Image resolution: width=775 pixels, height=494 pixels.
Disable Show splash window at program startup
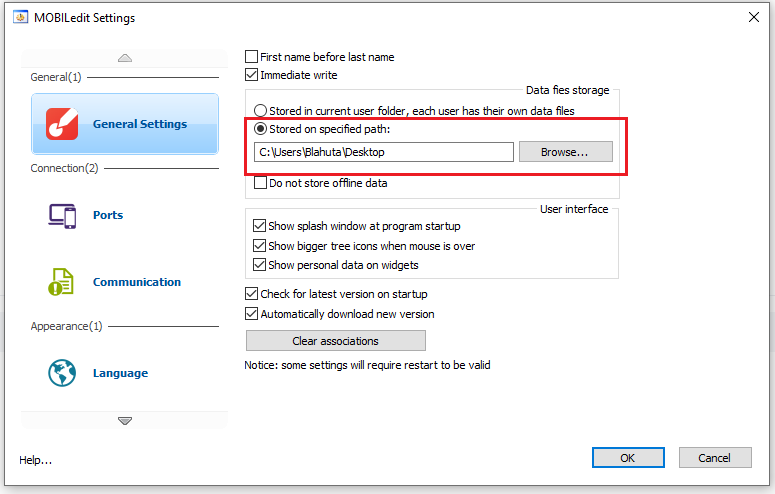click(x=261, y=226)
